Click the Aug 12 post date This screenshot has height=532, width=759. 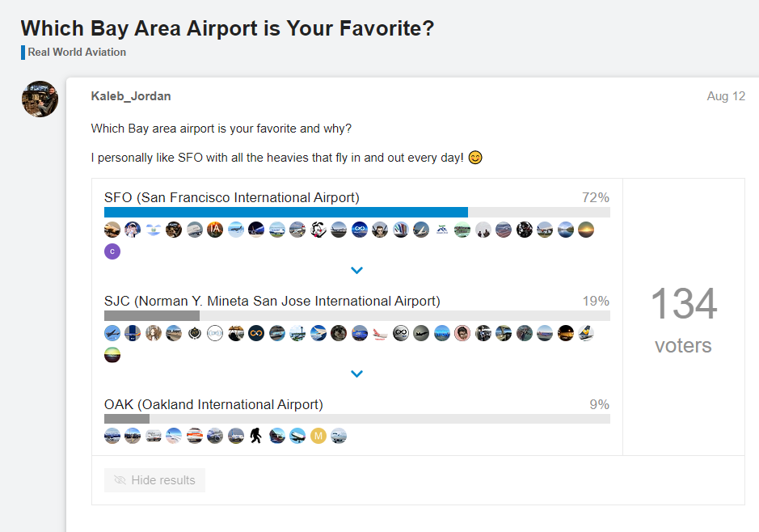pos(726,96)
